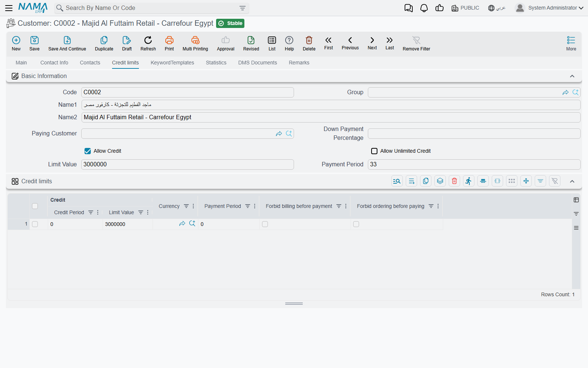
Task: Click the filter icon in grid toolbar
Action: [541, 181]
